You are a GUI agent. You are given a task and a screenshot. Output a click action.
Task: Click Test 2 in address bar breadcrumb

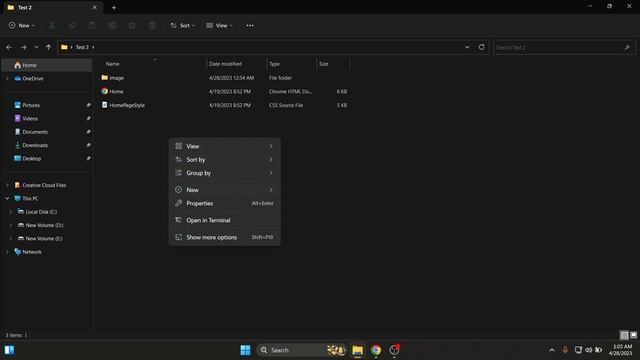(82, 47)
